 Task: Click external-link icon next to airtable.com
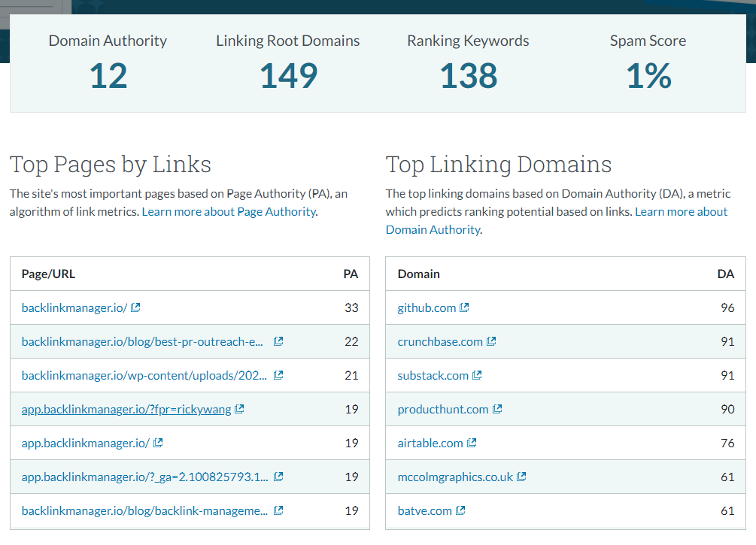point(472,443)
